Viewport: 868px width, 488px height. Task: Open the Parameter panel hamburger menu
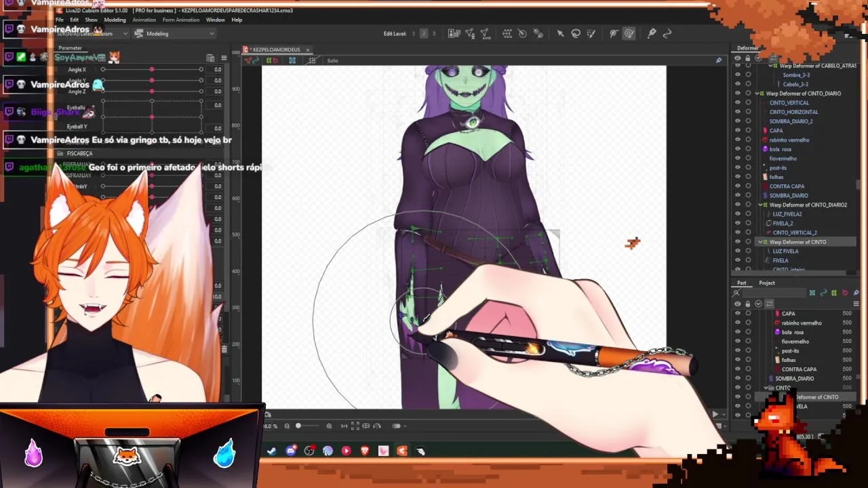pos(224,58)
